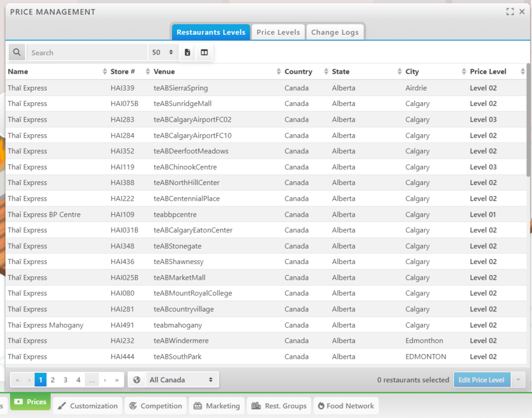
Task: Switch to the Change Logs tab
Action: click(335, 32)
